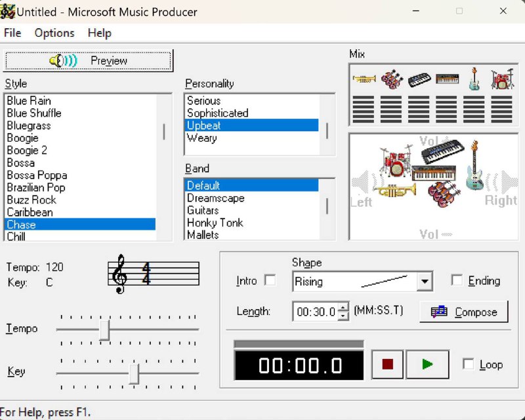Select the trumpet in the stereo field
Screen dimensions: 525x420
tap(394, 190)
